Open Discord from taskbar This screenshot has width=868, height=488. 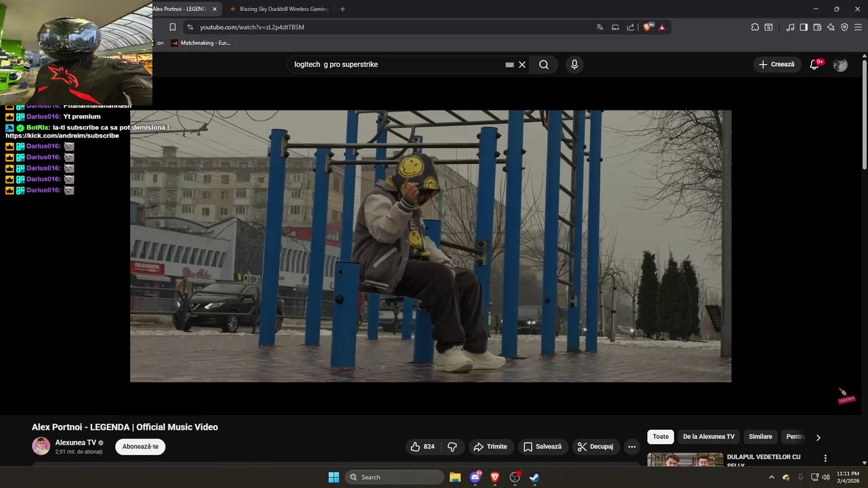[x=475, y=477]
